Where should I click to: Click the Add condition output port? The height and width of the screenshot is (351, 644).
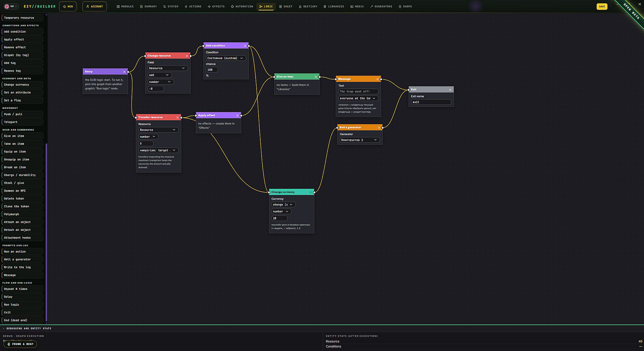click(249, 46)
